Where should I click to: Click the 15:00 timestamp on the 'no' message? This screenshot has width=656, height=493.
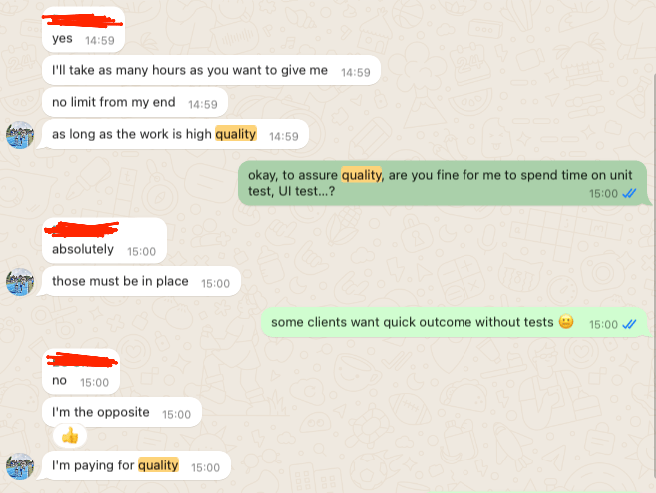click(x=95, y=383)
